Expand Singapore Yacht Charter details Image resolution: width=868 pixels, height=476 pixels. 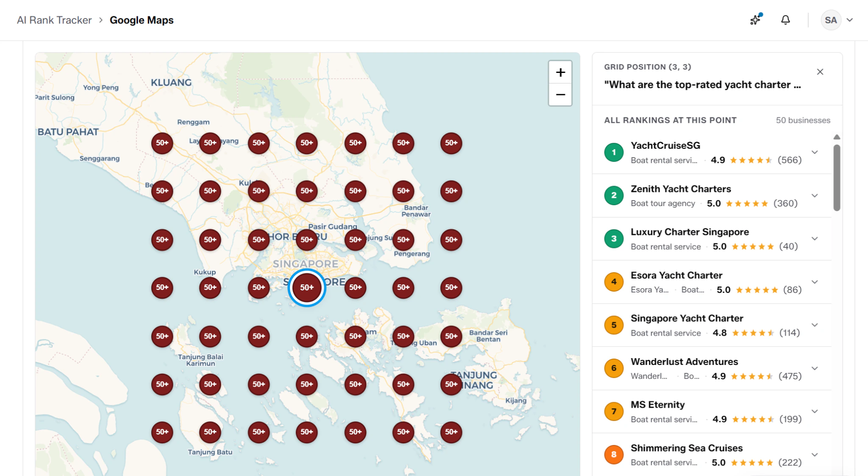[x=815, y=325]
